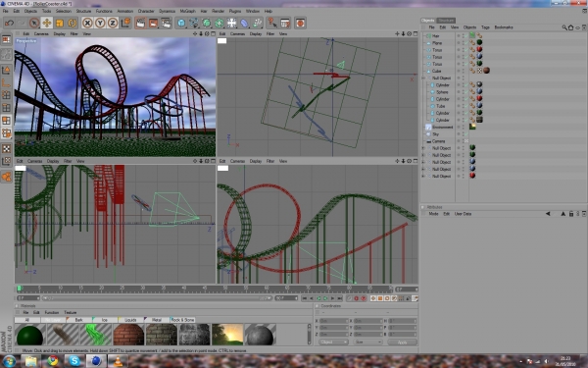Select the red brick material
588x368 pixels.
pos(128,335)
